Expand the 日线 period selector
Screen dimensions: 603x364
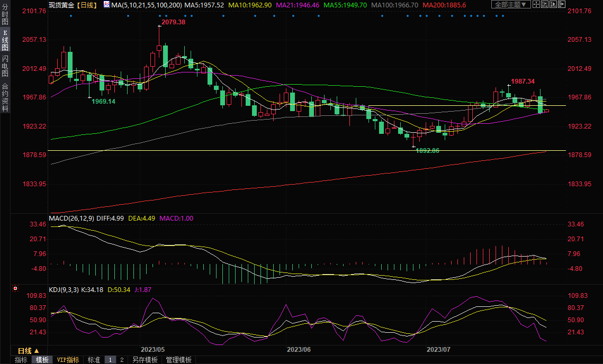click(29, 351)
